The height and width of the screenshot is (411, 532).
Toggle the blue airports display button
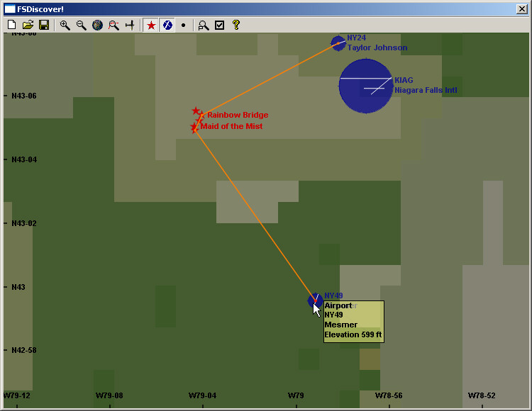click(x=167, y=25)
